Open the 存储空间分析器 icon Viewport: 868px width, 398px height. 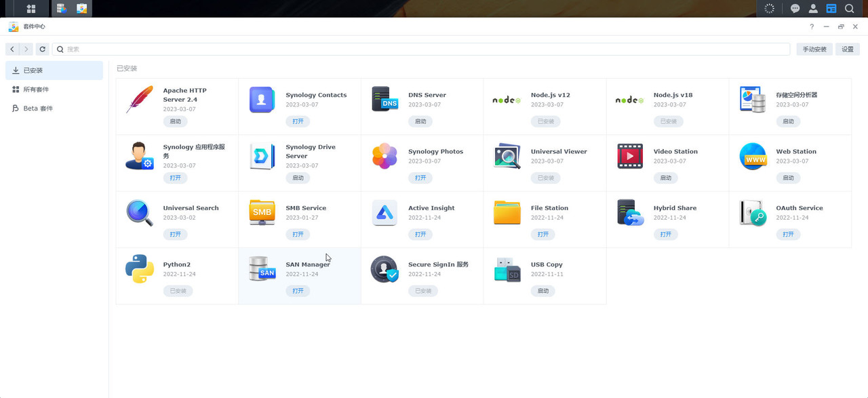tap(753, 100)
